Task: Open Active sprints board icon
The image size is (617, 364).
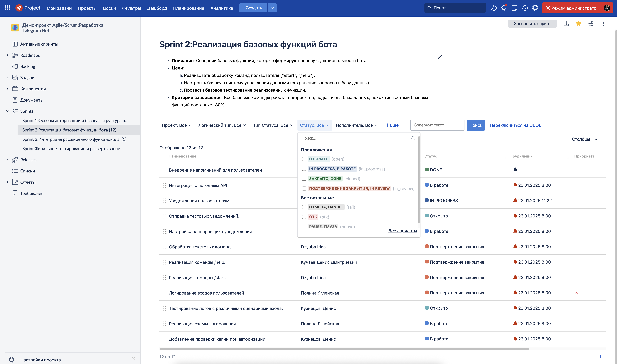Action: pyautogui.click(x=15, y=44)
